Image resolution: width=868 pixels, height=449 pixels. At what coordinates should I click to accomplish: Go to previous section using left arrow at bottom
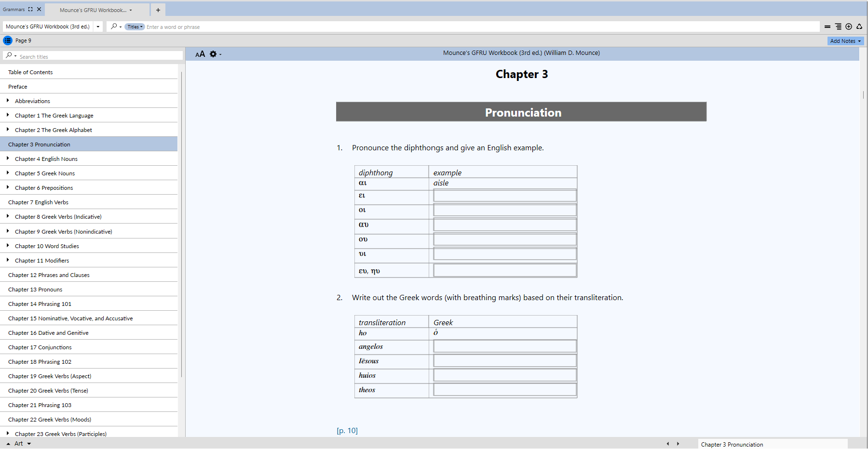(x=668, y=444)
